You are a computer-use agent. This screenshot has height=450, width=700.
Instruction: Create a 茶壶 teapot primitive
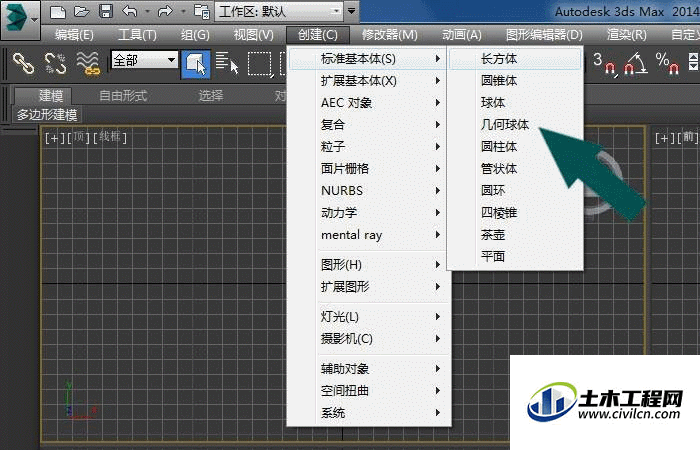coord(515,235)
